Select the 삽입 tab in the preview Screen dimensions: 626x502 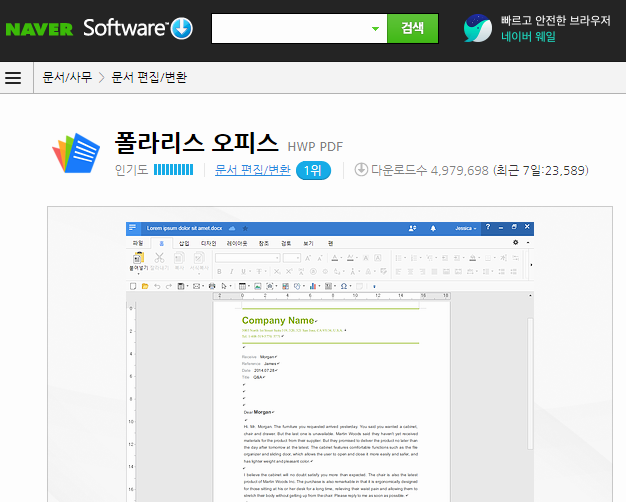(x=184, y=243)
